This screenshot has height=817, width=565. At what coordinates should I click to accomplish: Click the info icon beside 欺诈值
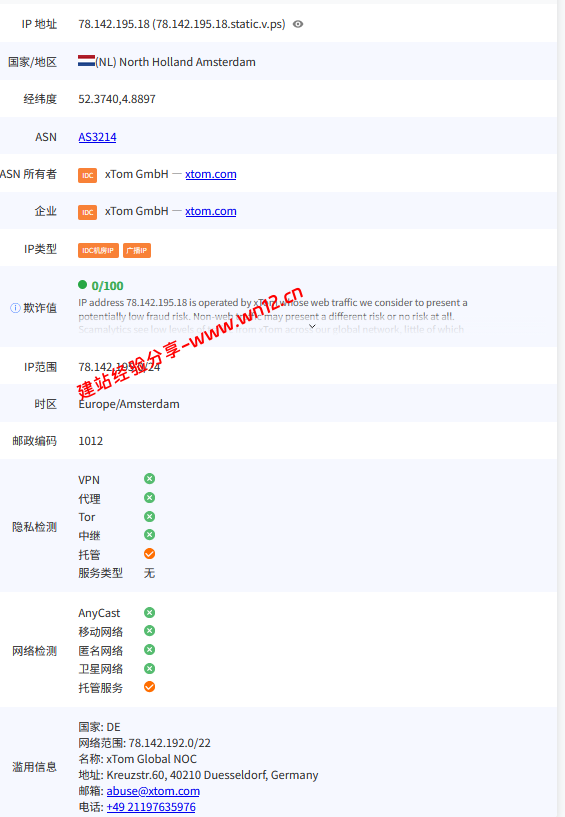(15, 308)
